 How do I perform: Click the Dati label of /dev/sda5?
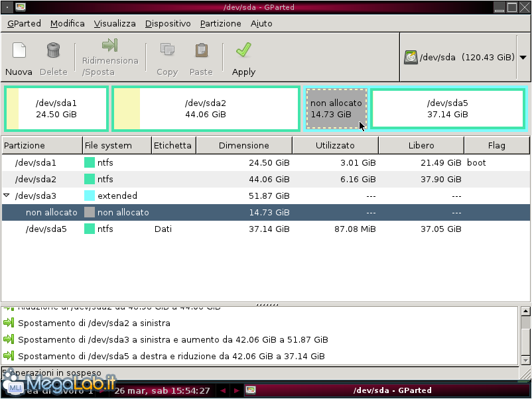click(x=163, y=229)
